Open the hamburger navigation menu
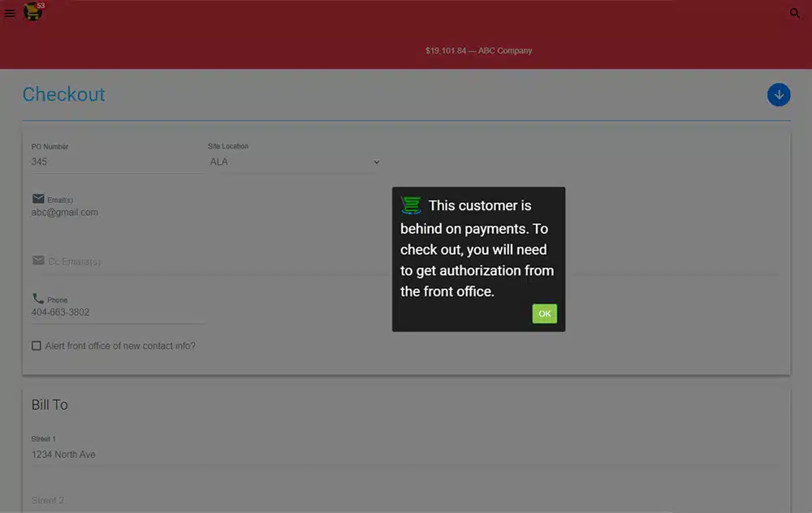The height and width of the screenshot is (513, 812). click(10, 13)
